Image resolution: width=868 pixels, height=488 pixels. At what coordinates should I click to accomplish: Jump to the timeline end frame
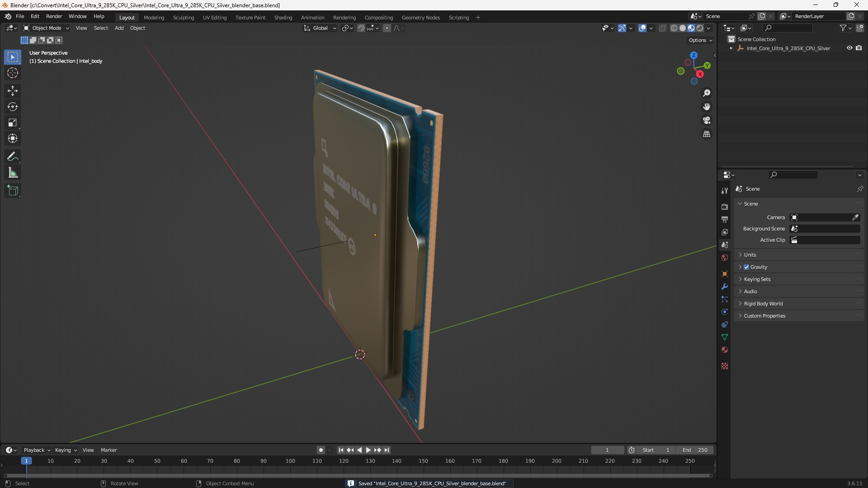click(387, 450)
